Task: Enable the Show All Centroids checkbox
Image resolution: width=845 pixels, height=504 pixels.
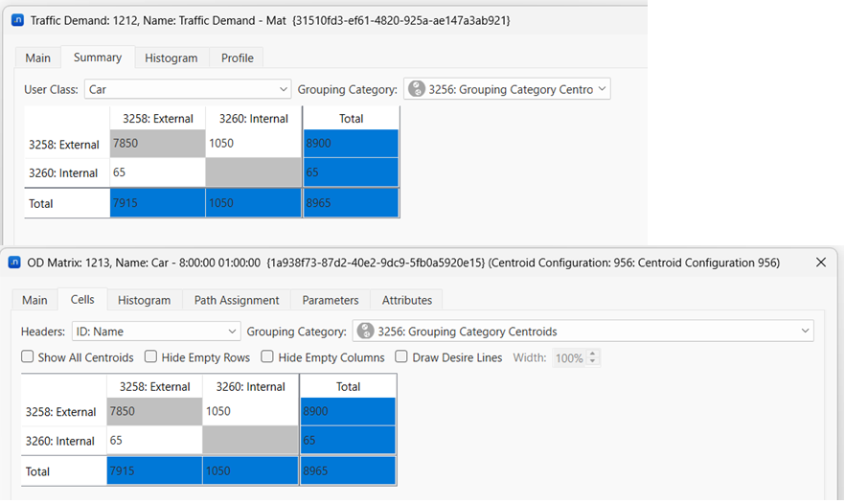Action: 28,357
